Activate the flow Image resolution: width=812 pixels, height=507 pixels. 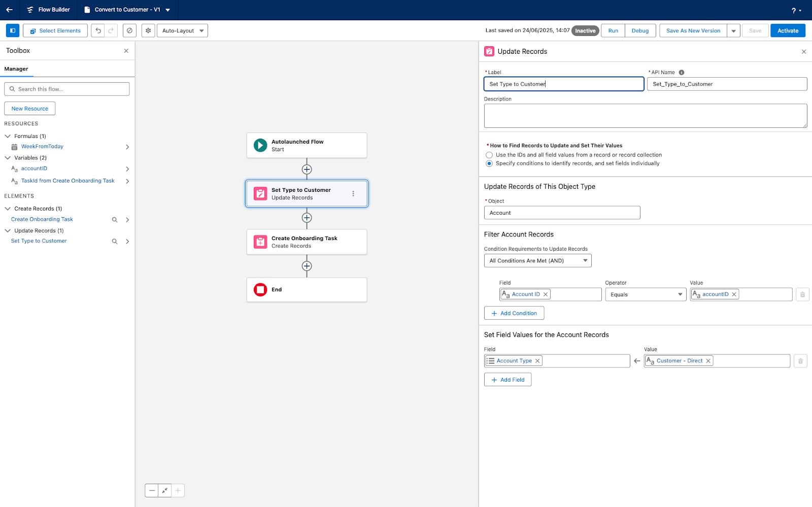pyautogui.click(x=788, y=30)
